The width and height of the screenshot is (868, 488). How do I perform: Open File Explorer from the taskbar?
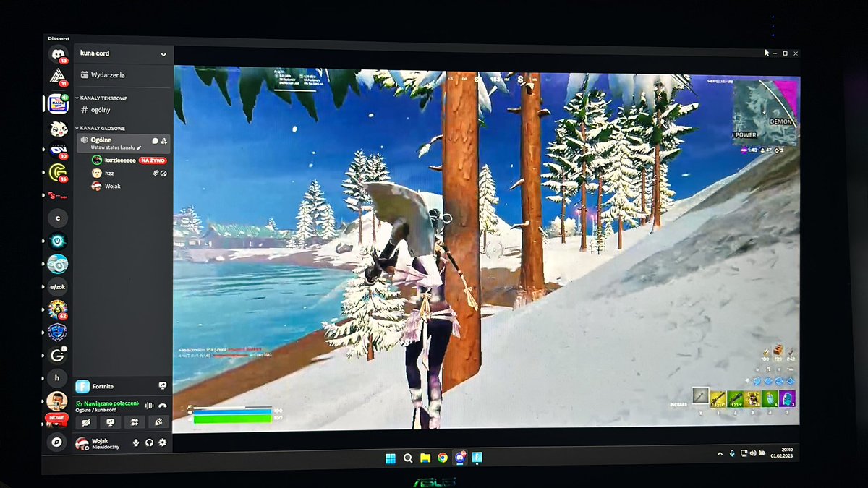click(x=425, y=458)
